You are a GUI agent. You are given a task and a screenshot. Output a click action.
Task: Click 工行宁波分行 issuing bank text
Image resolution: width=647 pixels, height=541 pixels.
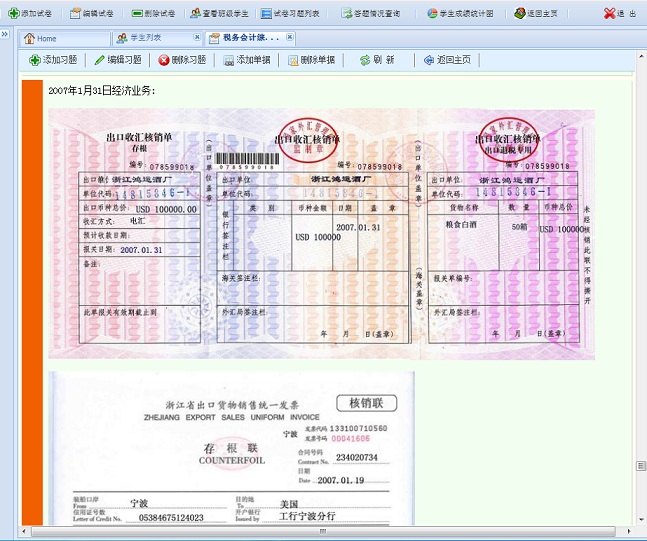(x=307, y=516)
